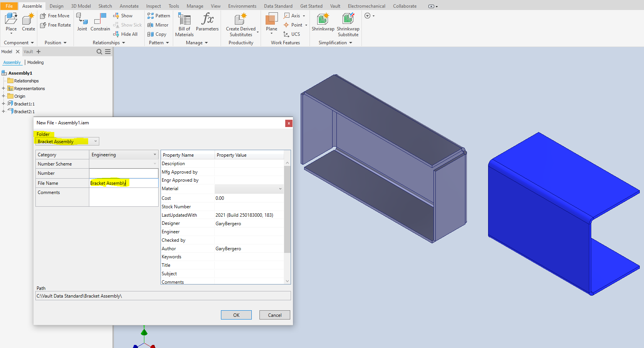The width and height of the screenshot is (644, 348).
Task: Close the Model browser tab
Action: (x=18, y=52)
